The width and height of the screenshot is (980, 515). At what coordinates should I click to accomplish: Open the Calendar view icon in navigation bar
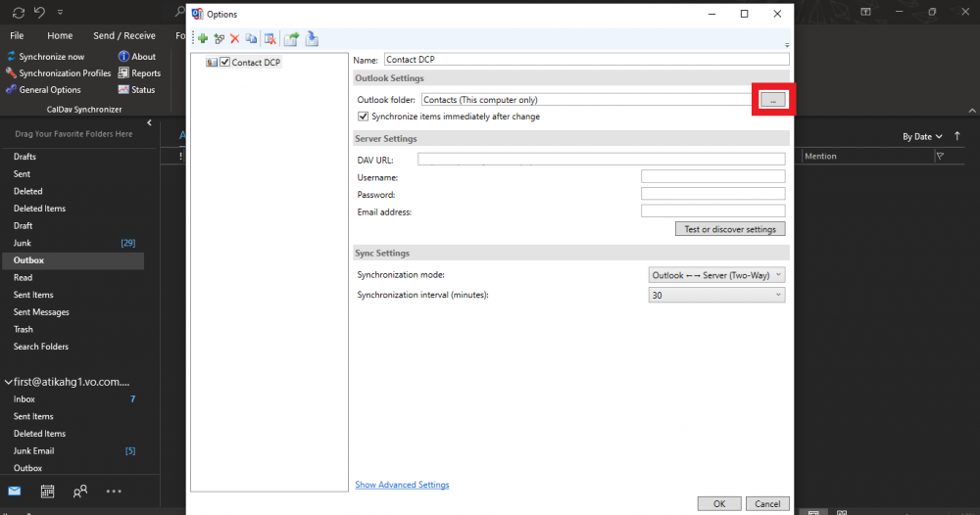47,491
